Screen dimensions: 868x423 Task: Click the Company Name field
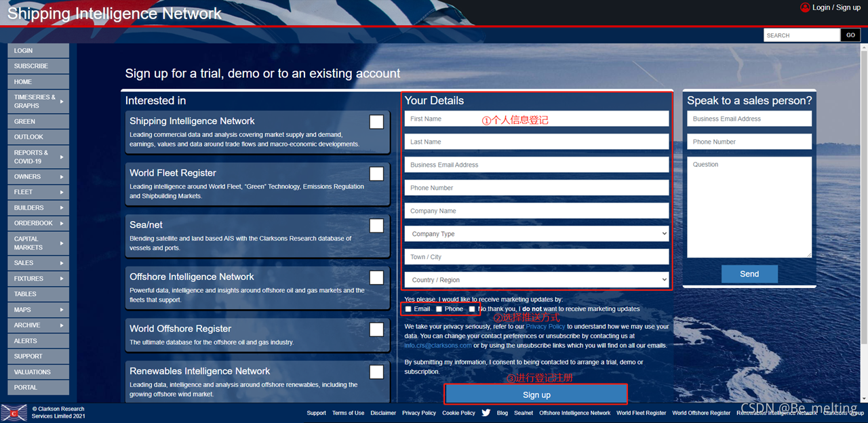537,211
